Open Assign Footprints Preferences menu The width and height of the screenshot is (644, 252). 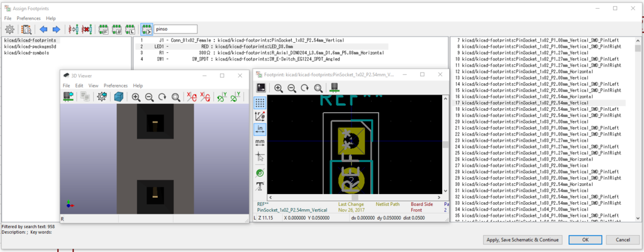(29, 18)
